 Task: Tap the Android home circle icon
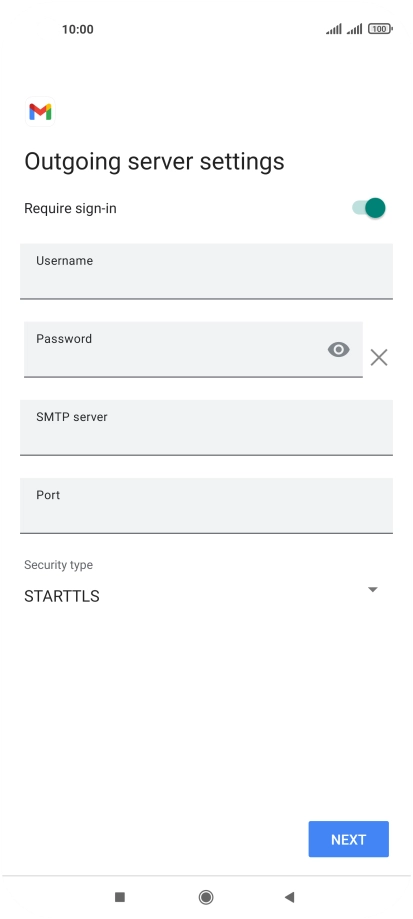click(x=206, y=897)
